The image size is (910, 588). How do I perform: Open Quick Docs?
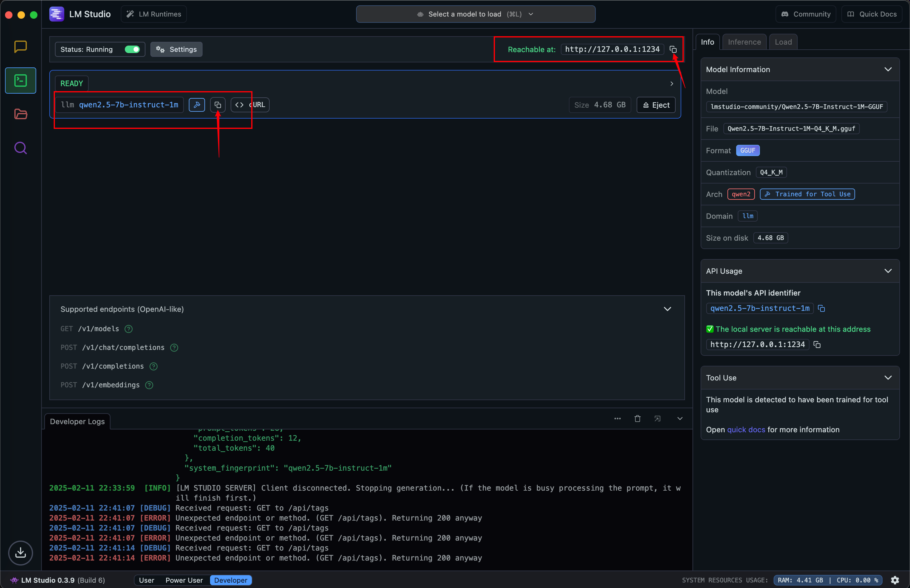872,14
